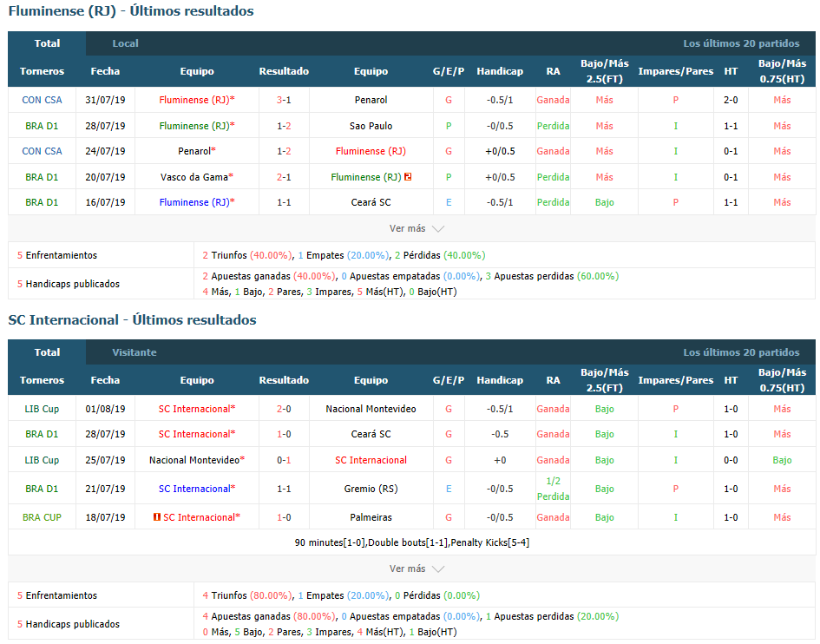Click "4 Triunfos (80.00%)" in the SC Internacional summary

pos(247,595)
